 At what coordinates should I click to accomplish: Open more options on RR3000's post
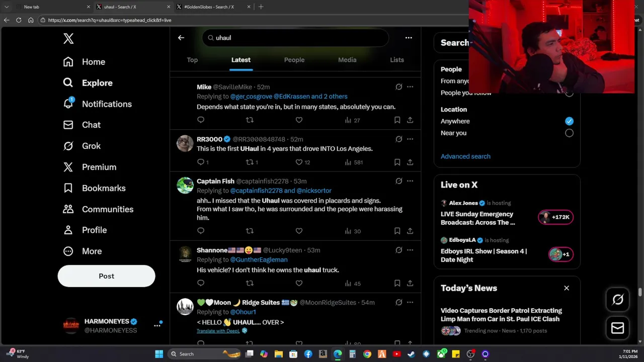click(410, 139)
